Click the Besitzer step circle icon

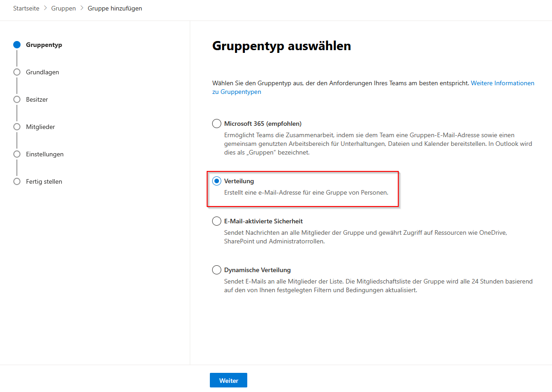[17, 99]
